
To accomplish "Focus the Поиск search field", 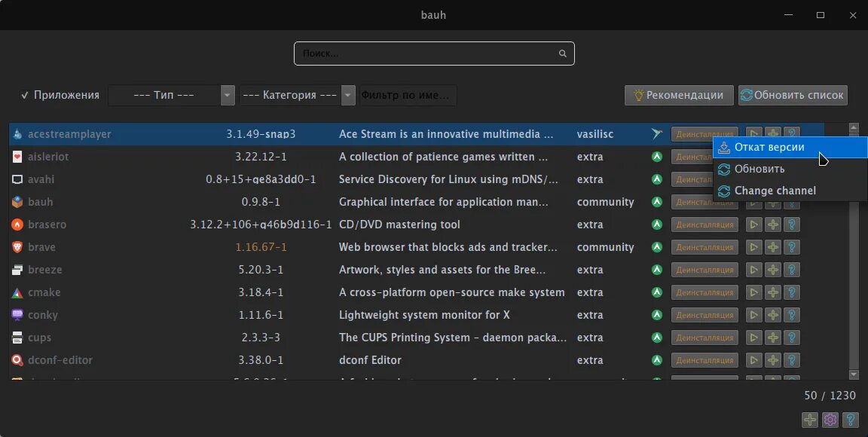I will coord(434,53).
